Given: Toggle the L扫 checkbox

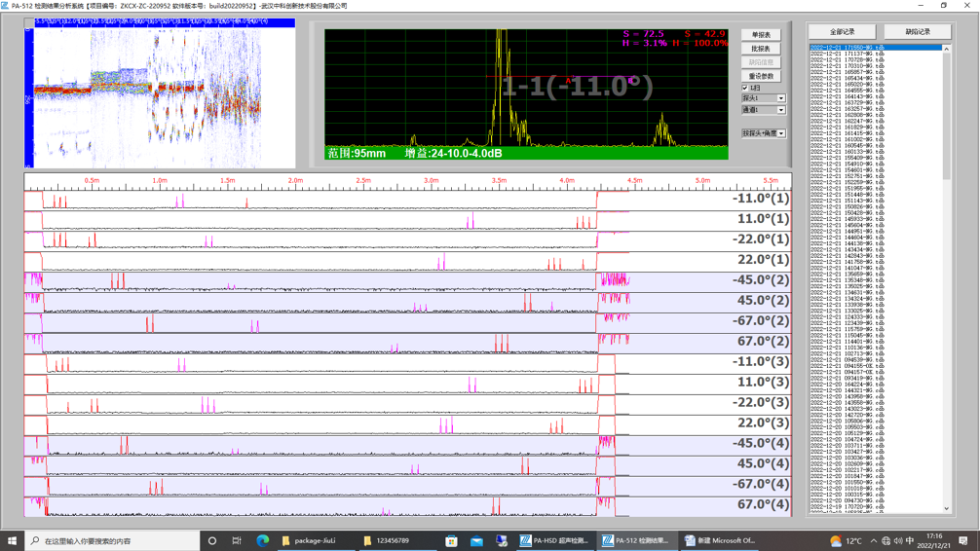Looking at the screenshot, I should pyautogui.click(x=745, y=88).
